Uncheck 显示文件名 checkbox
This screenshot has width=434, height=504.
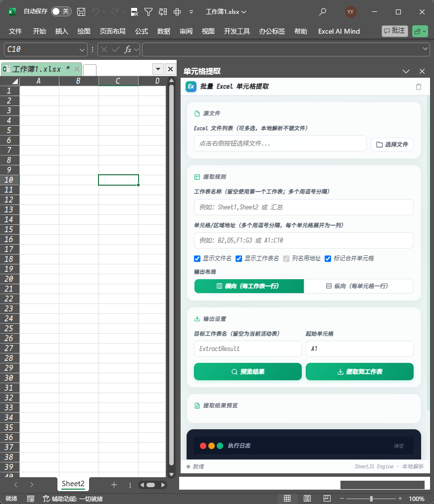[197, 258]
